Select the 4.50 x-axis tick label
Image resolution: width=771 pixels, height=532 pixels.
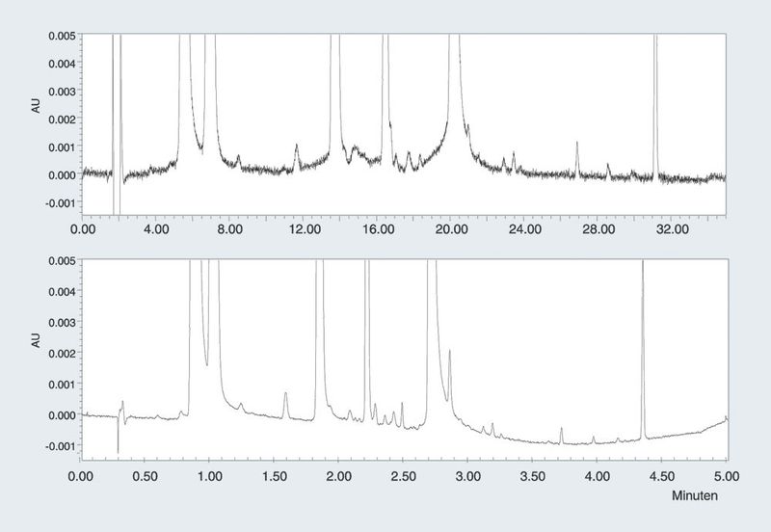point(662,476)
